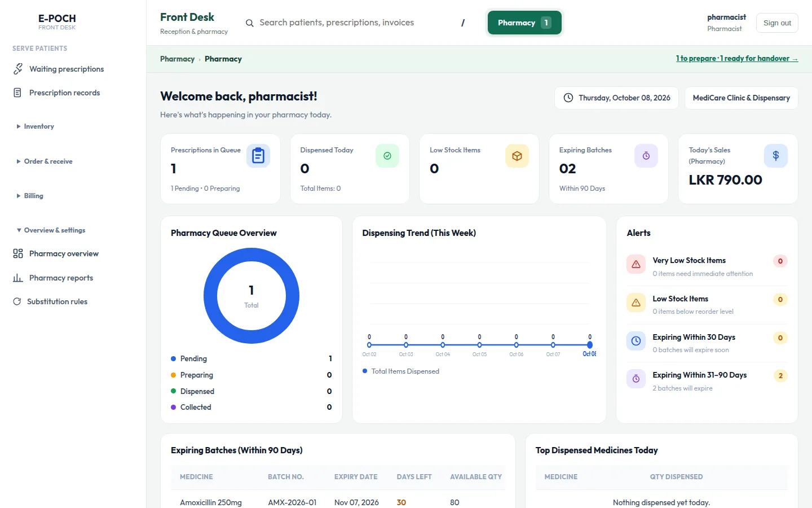This screenshot has height=508, width=812.
Task: Click the Pharmacy overview menu label
Action: [64, 253]
